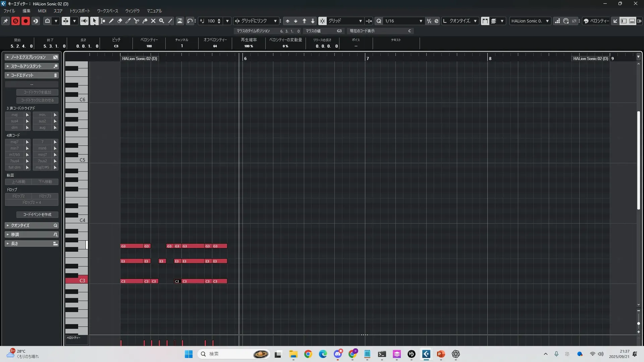Toggle acoustic feedback speaker button
Image resolution: width=644 pixels, height=362 pixels.
(84, 21)
